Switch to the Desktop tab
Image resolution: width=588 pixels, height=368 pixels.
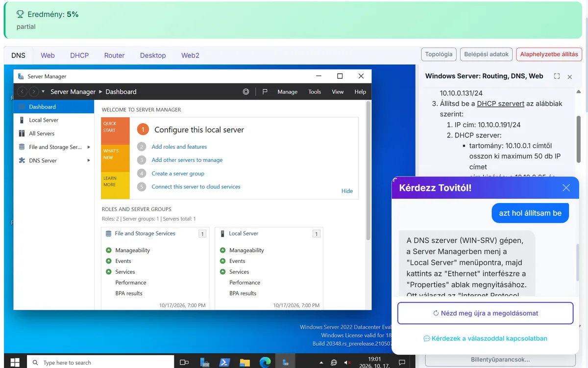153,55
